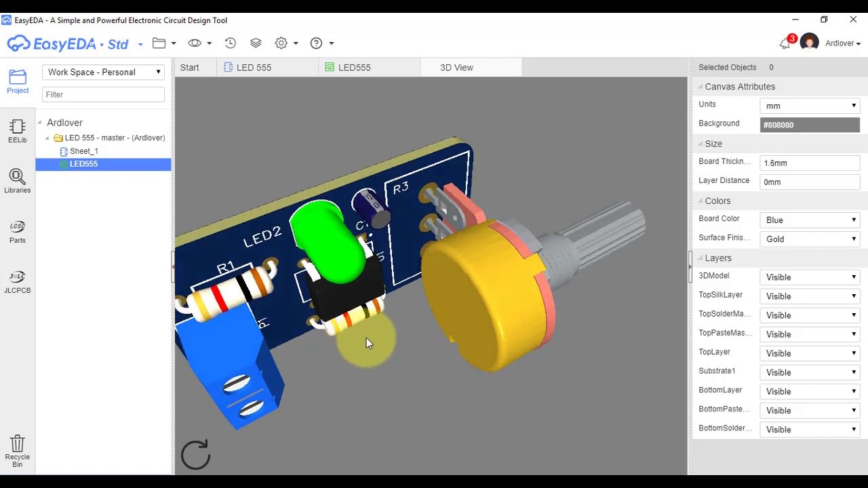868x488 pixels.
Task: Open the Recycle Bin
Action: 18,451
